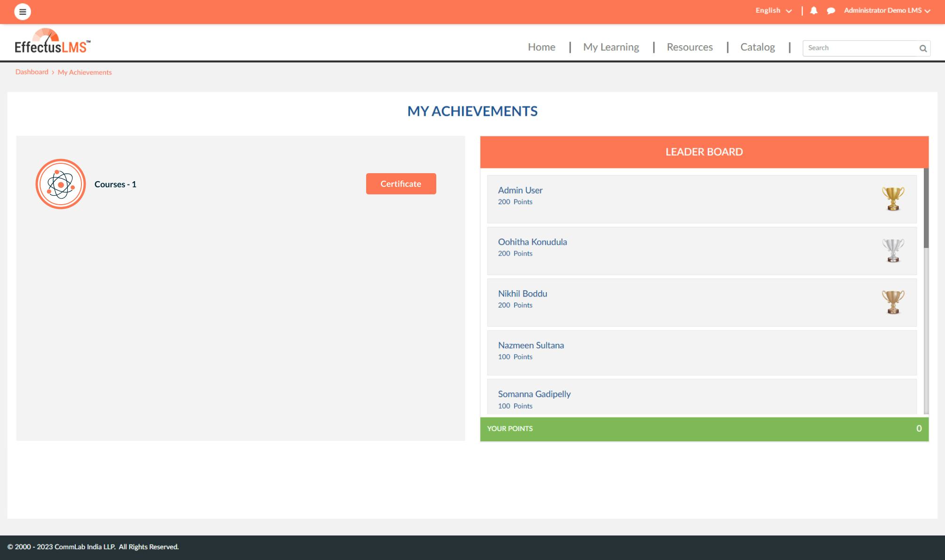Click the gold trophy next to Admin User
The image size is (945, 560).
[x=891, y=199]
